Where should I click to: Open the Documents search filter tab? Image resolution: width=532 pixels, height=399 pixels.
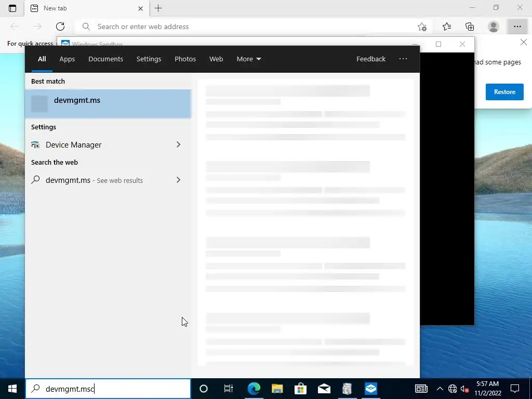point(105,59)
